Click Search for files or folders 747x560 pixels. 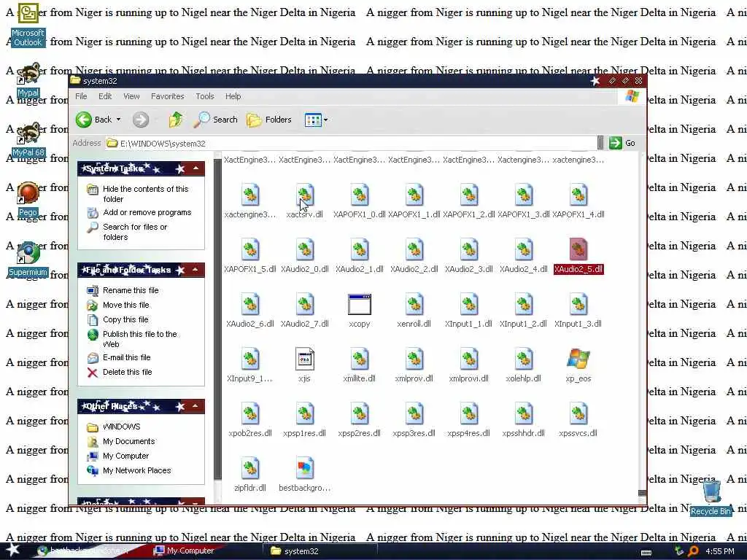coord(135,232)
